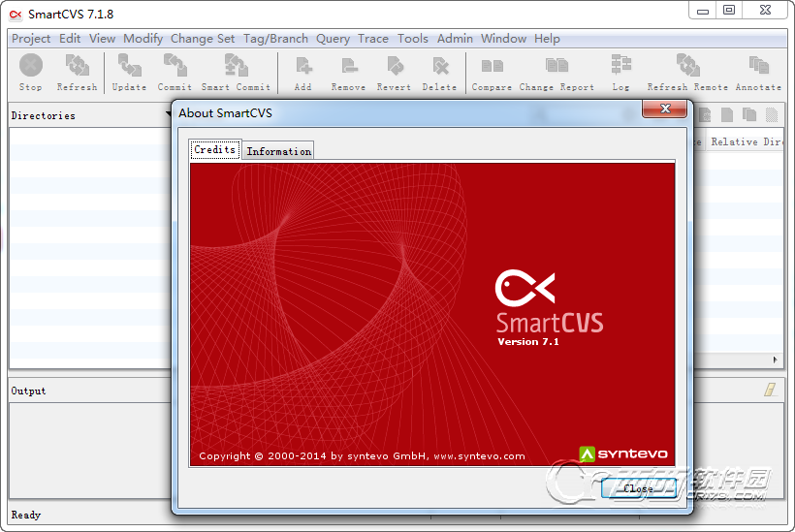The height and width of the screenshot is (532, 795).
Task: Click the Annotate toolbar icon
Action: tap(758, 66)
